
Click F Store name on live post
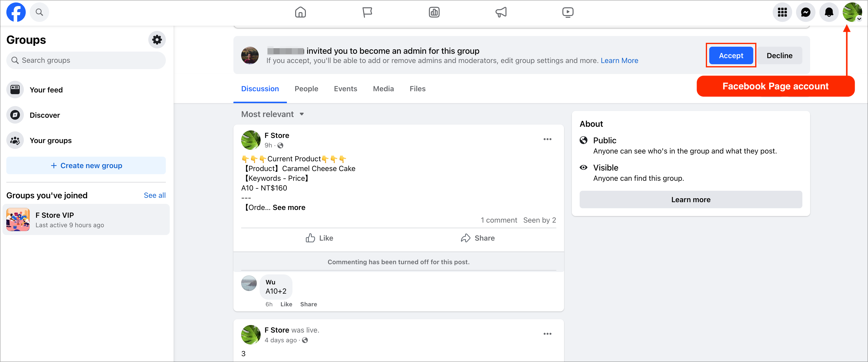tap(277, 330)
